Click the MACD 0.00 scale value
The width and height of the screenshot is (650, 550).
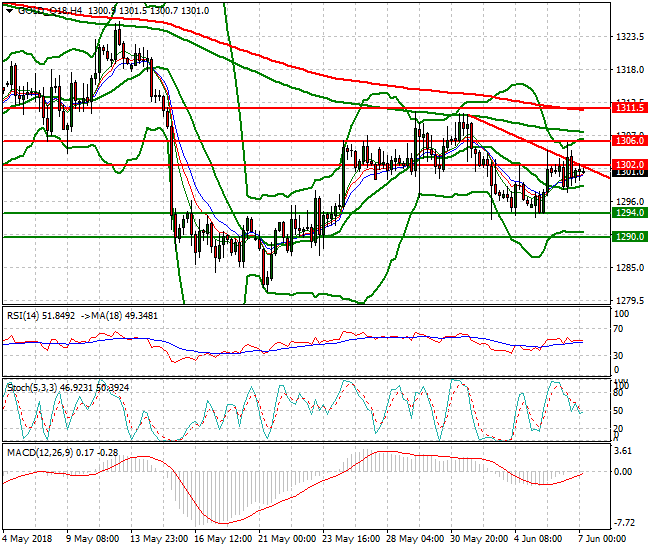coord(624,472)
